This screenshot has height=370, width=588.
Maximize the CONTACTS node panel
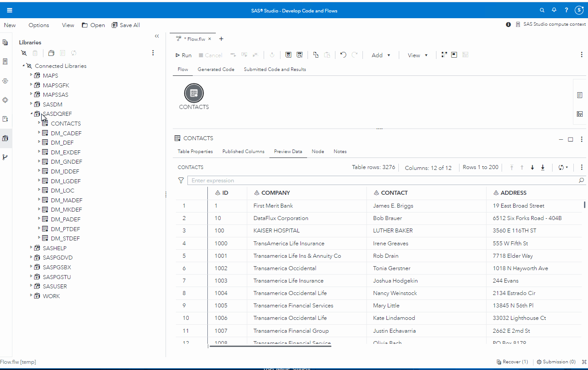(x=571, y=139)
